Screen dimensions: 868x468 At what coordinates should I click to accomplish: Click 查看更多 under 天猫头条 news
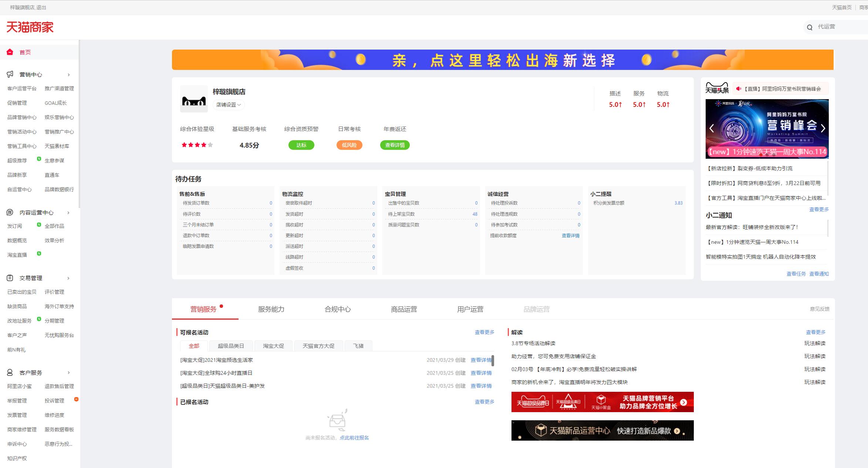(x=819, y=209)
